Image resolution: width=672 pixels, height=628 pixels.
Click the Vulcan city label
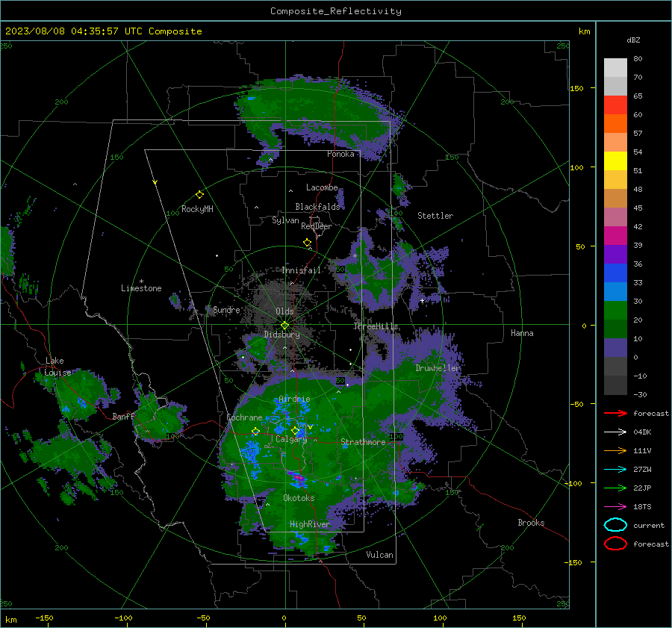(x=379, y=555)
